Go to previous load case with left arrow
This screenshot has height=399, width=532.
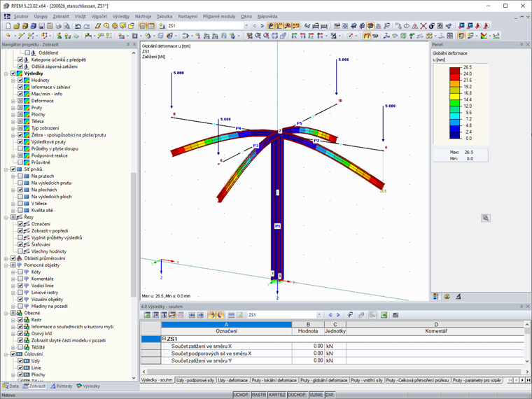(331, 315)
